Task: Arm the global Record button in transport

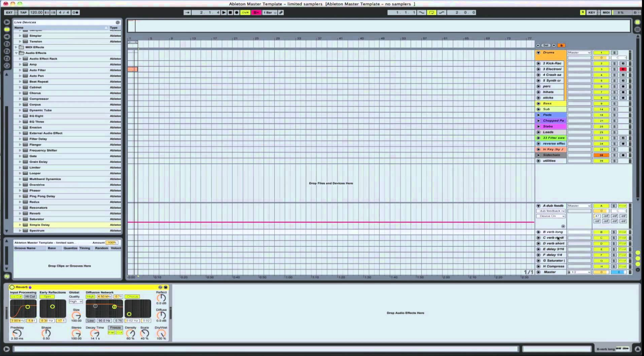Action: [236, 12]
